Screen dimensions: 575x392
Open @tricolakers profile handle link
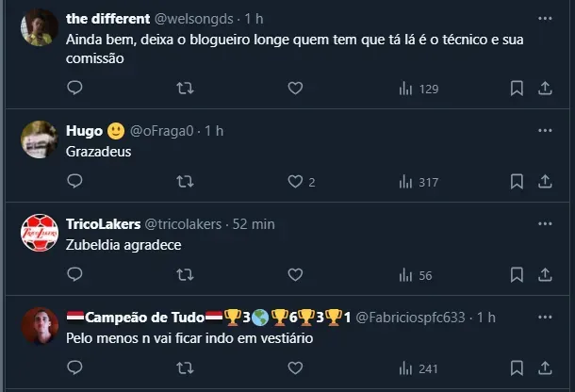point(183,224)
